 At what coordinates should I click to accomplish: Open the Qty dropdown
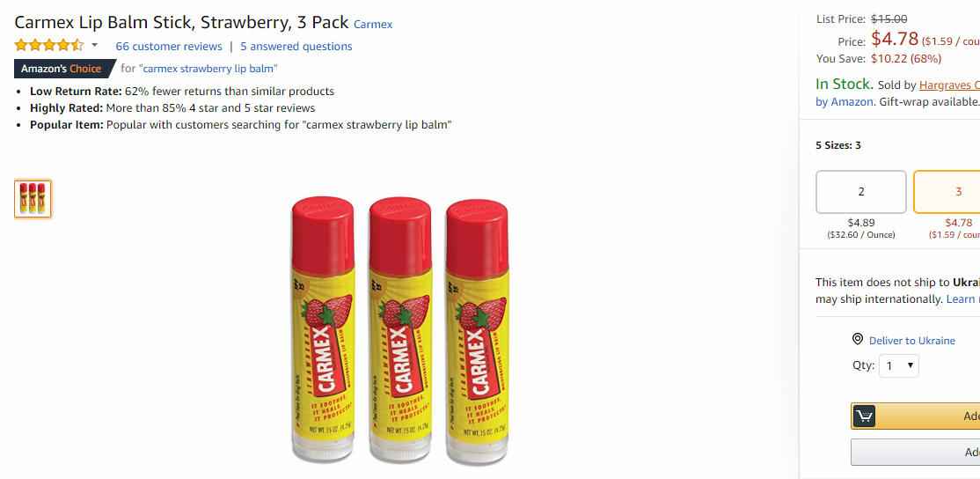(x=899, y=365)
